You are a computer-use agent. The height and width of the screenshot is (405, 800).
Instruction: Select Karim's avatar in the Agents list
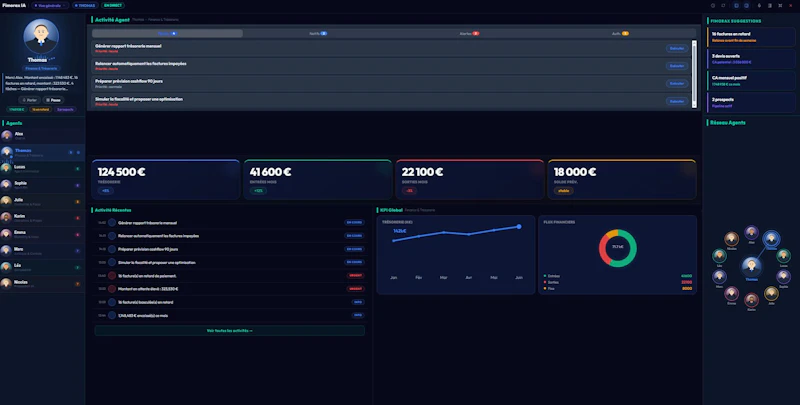6,217
